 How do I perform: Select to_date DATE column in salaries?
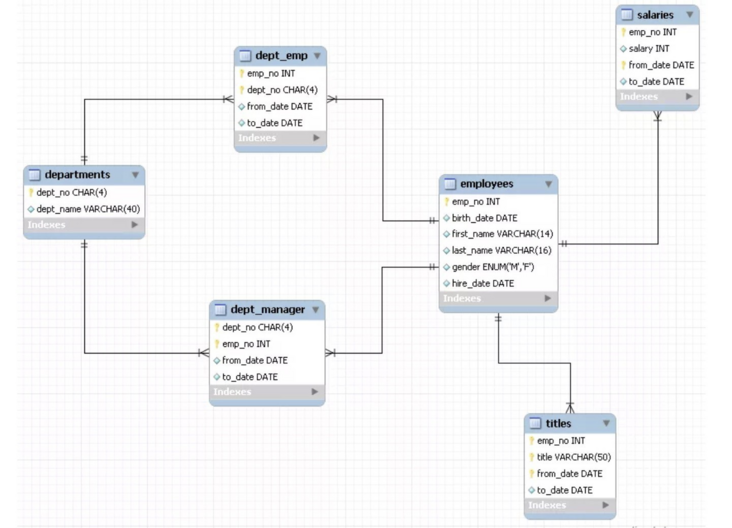click(x=657, y=82)
